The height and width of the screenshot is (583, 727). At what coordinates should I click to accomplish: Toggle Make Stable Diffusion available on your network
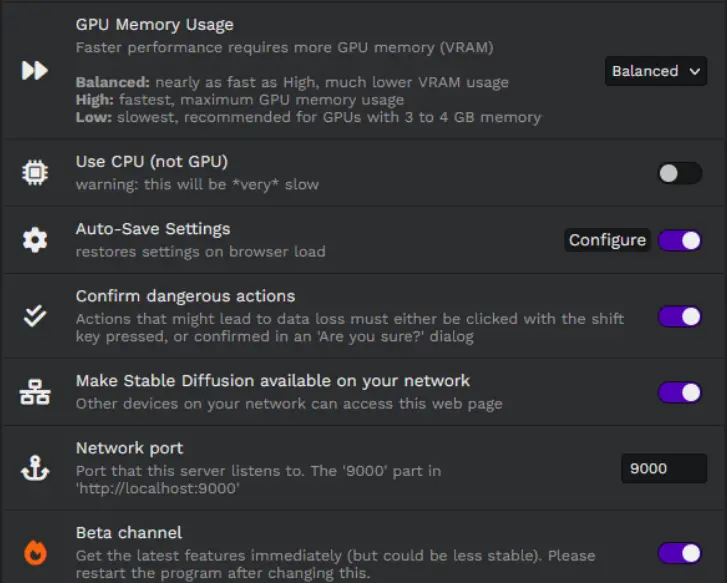tap(680, 393)
